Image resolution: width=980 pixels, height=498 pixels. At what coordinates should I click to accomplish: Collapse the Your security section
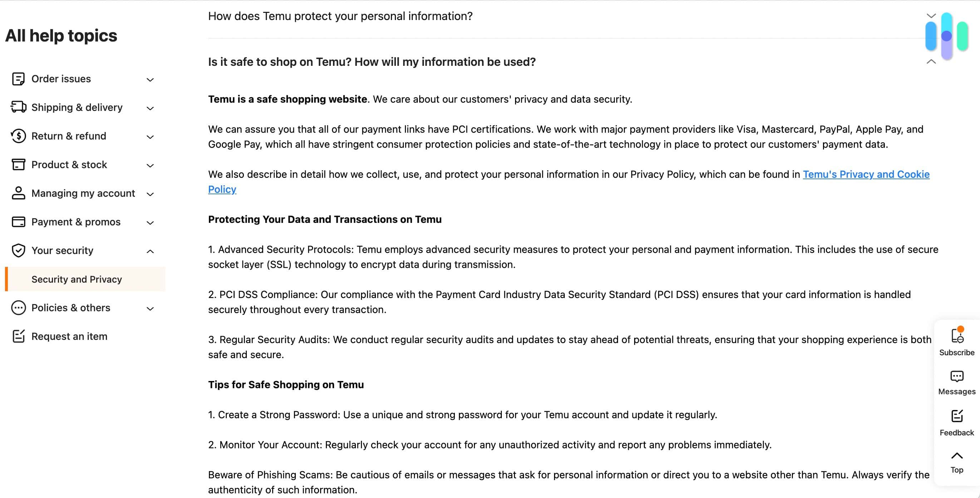point(150,251)
